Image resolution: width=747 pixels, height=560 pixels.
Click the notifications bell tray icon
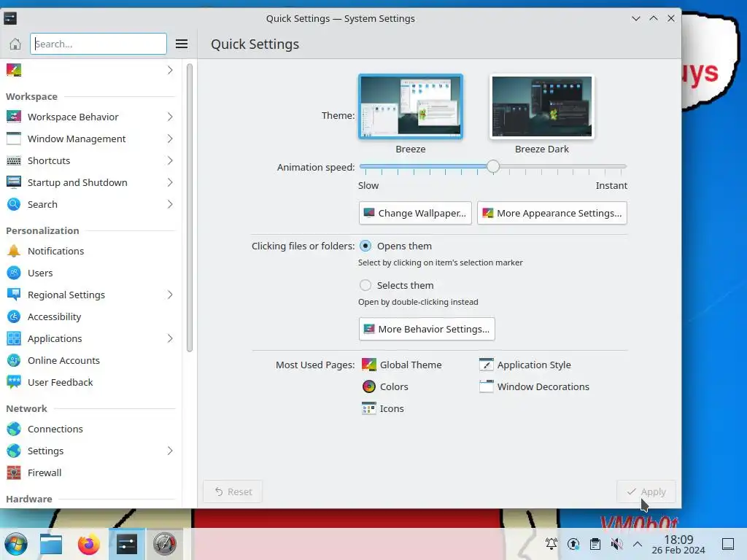(551, 544)
